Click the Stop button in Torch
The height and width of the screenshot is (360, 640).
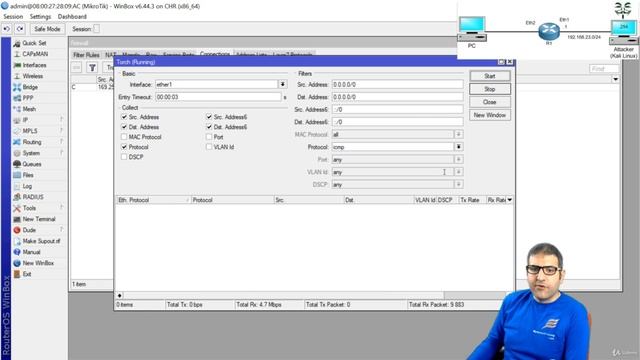pyautogui.click(x=490, y=89)
